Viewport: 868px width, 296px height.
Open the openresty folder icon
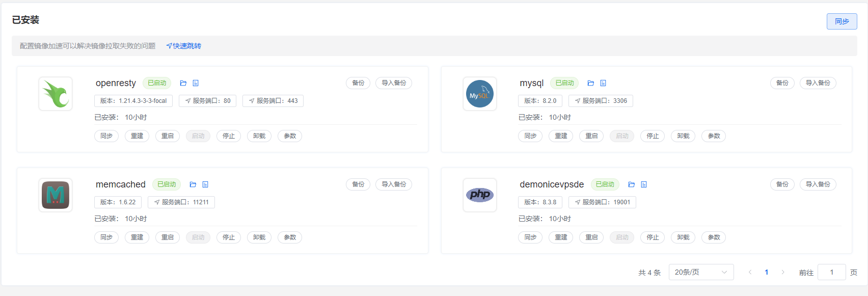tap(183, 83)
